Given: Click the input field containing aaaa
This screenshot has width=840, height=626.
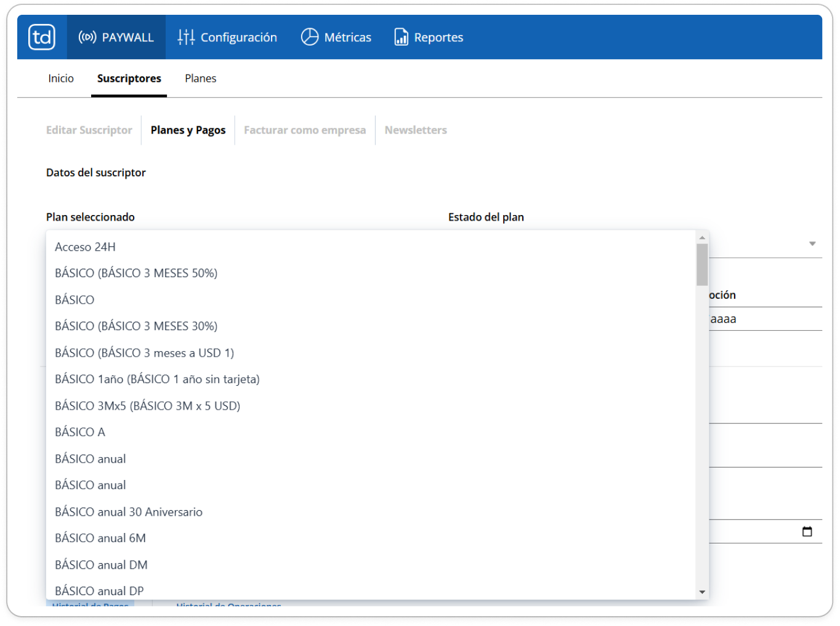Looking at the screenshot, I should pyautogui.click(x=765, y=319).
